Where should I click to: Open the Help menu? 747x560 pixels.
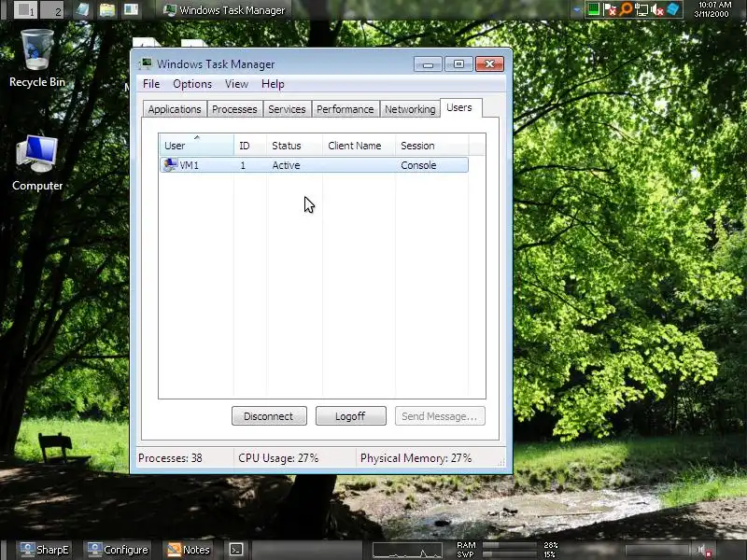(273, 84)
